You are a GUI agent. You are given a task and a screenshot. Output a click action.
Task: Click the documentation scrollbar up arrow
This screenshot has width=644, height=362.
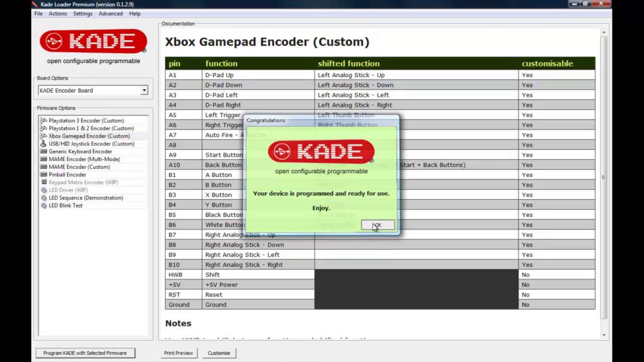604,33
